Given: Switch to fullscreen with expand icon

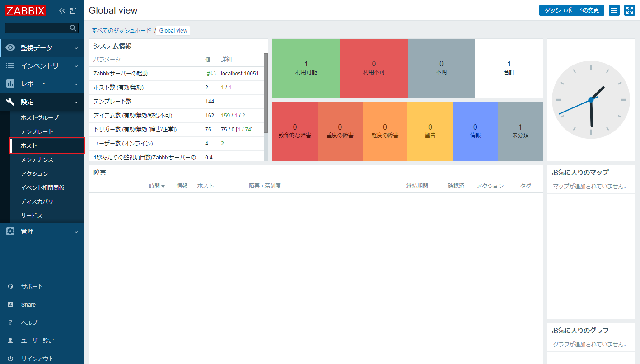Looking at the screenshot, I should (x=630, y=10).
